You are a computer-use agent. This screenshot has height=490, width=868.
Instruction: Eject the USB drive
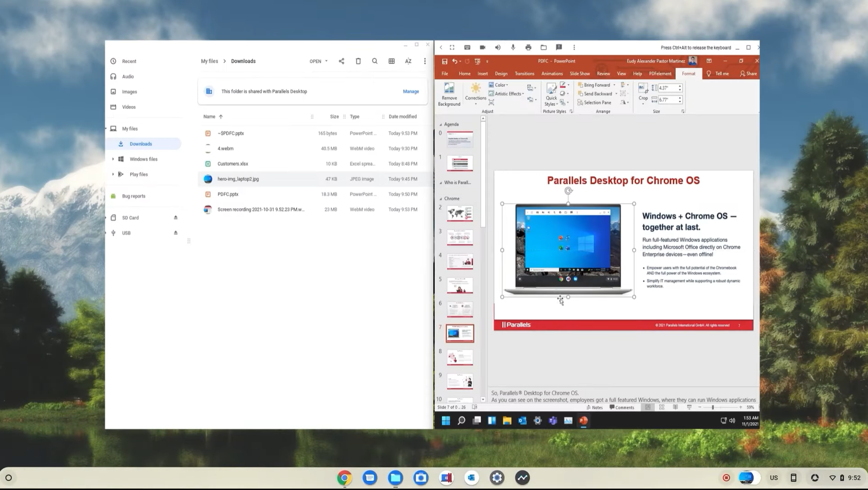click(175, 233)
